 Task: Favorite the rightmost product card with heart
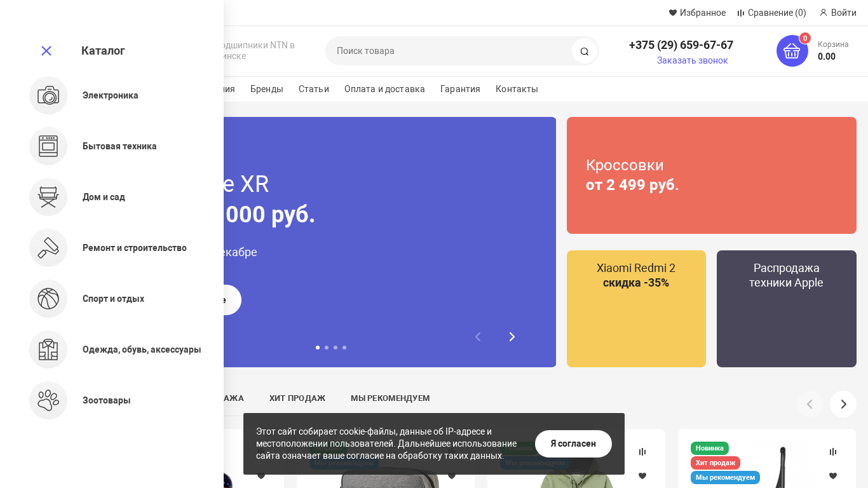[833, 476]
